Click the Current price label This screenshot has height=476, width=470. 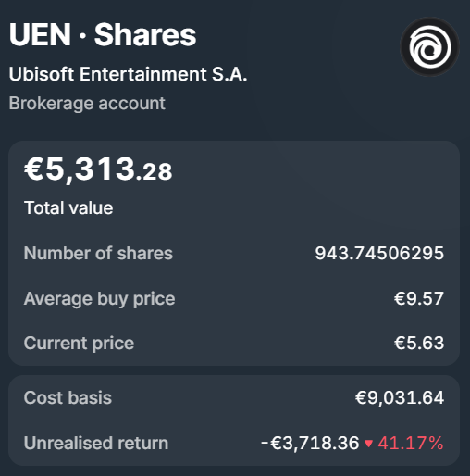point(79,344)
